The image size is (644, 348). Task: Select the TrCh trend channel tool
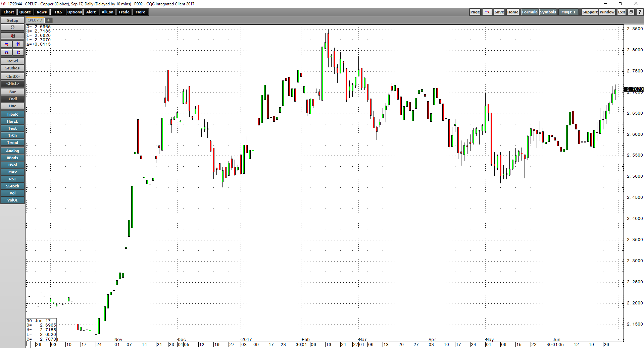tap(12, 135)
